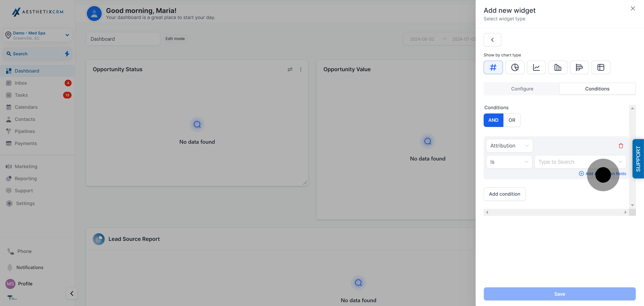This screenshot has width=644, height=306.
Task: Save the new widget
Action: pyautogui.click(x=559, y=294)
